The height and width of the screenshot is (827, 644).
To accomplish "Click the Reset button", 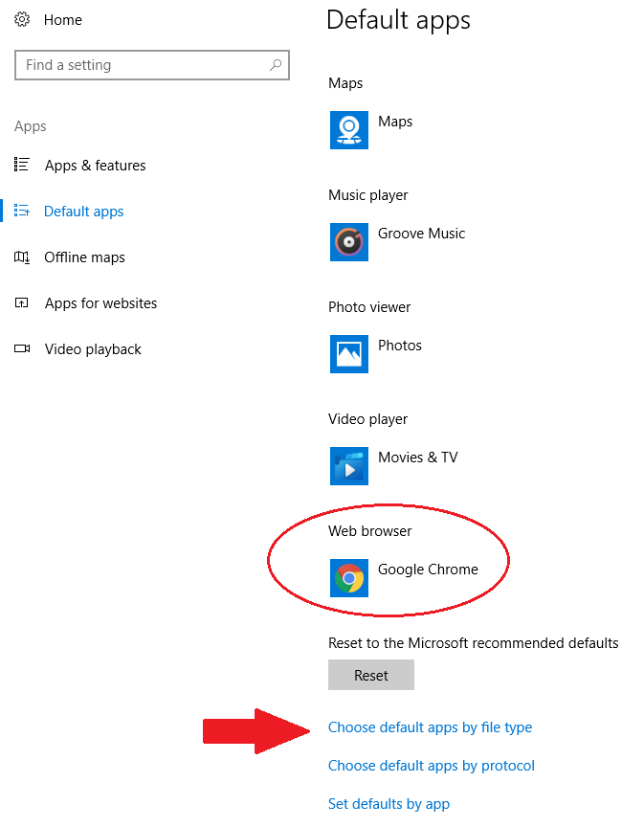I will (370, 675).
